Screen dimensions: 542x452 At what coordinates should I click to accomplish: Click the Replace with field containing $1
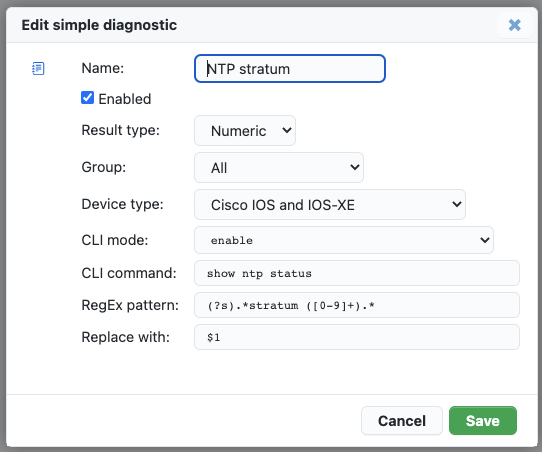[357, 337]
